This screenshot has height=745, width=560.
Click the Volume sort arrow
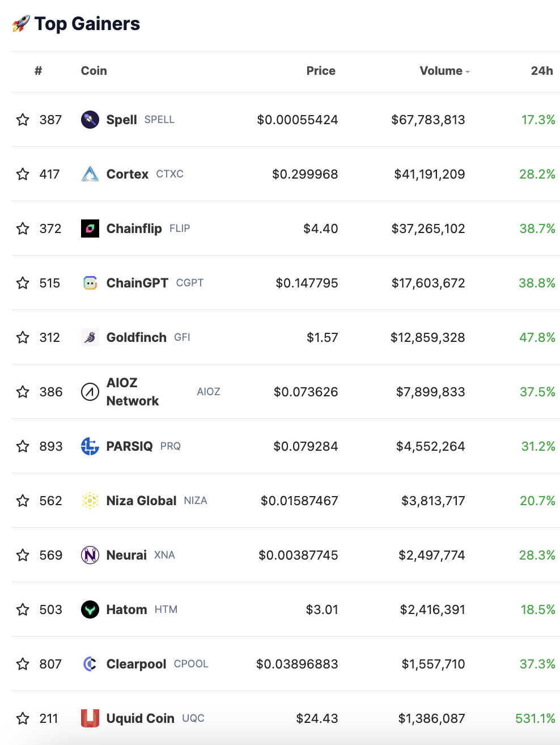[468, 72]
